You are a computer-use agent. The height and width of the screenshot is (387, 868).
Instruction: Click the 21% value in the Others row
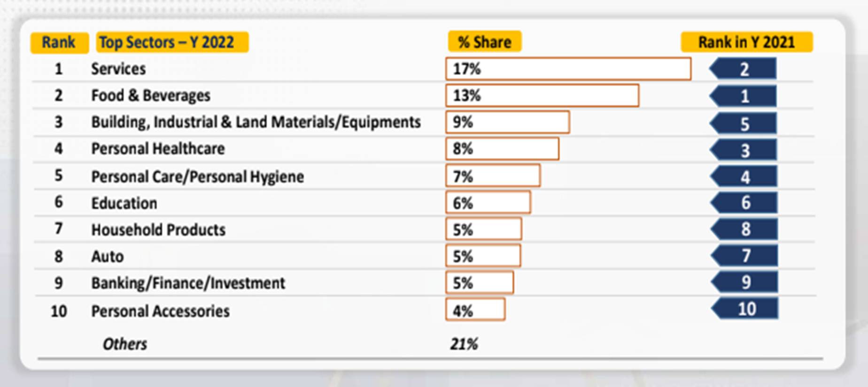[464, 344]
